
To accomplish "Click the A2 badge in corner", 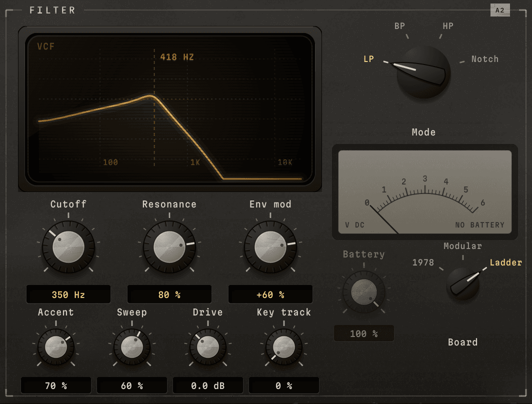I will click(500, 10).
